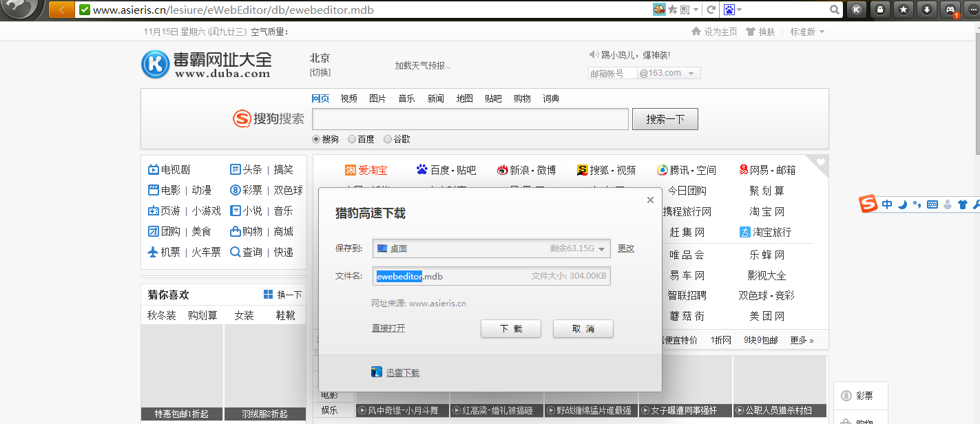The height and width of the screenshot is (424, 980).
Task: Open the 新浪·微博 site link
Action: click(532, 170)
